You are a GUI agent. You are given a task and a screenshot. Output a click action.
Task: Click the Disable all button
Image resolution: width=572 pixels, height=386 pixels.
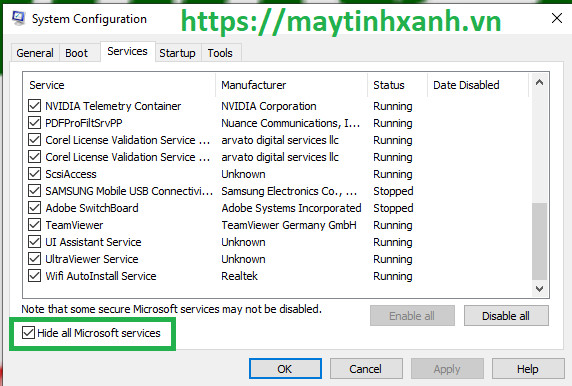[506, 316]
